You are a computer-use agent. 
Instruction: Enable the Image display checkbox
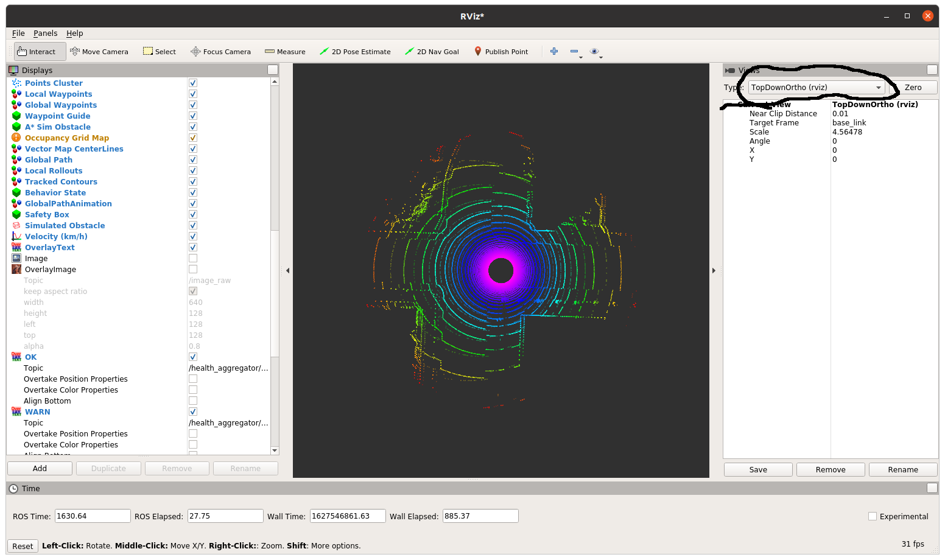pos(192,258)
